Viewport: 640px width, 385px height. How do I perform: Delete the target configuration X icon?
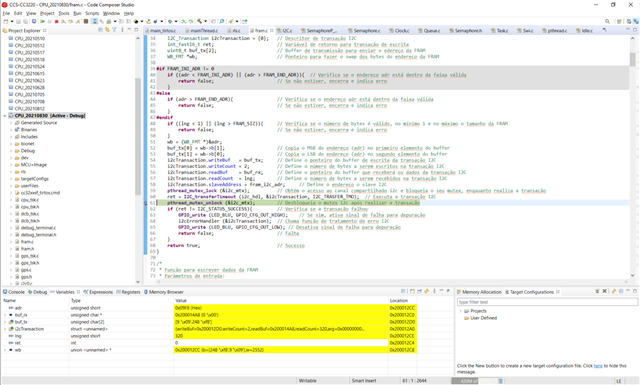(604, 291)
